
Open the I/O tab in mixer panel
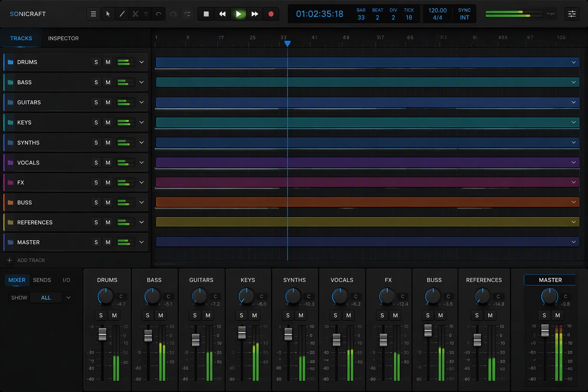tap(67, 280)
